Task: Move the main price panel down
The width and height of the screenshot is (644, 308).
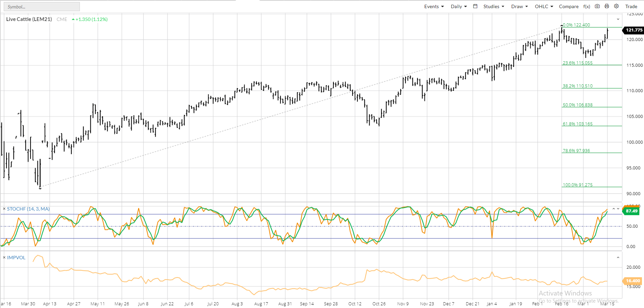Action: point(618,19)
